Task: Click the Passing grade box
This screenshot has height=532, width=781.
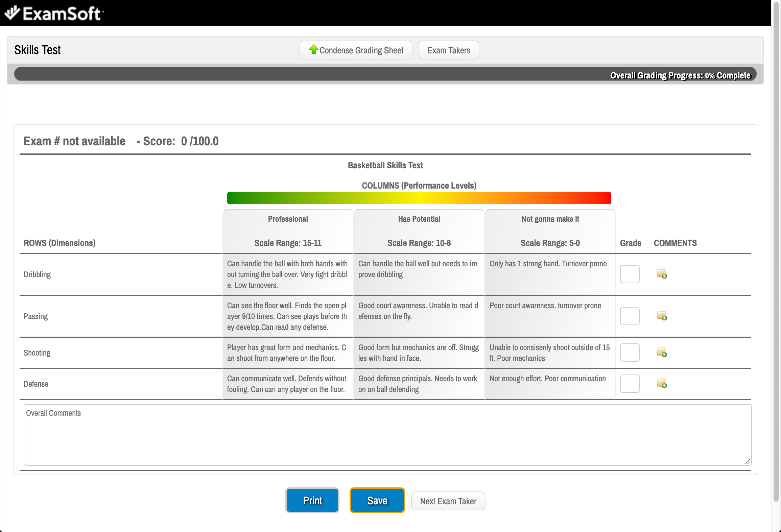Action: 630,316
